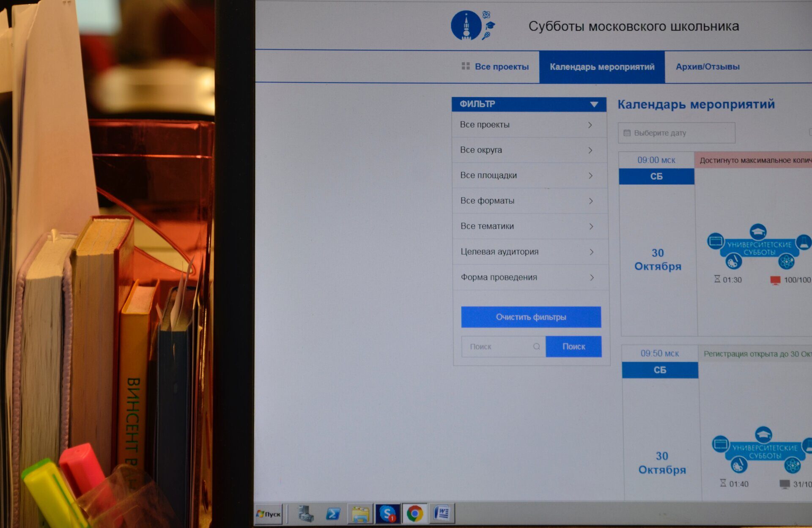The image size is (812, 528).
Task: Open Skype from the taskbar
Action: point(387,514)
